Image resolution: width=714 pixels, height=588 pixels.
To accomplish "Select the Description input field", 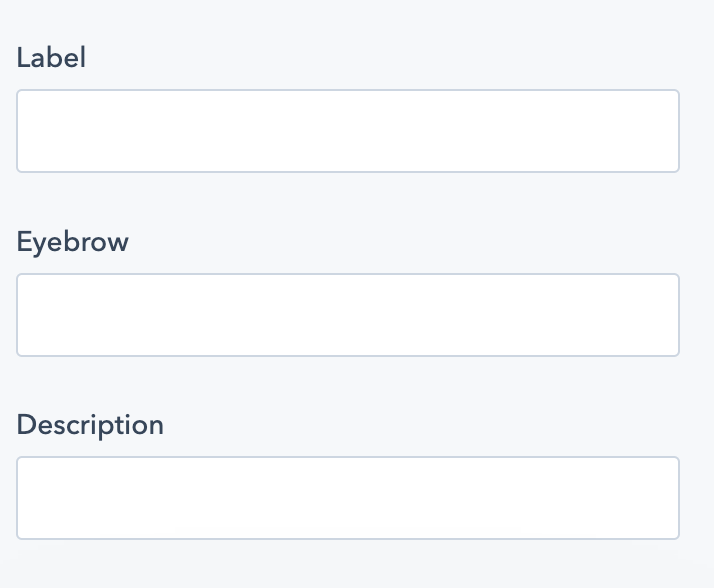I will pos(348,498).
